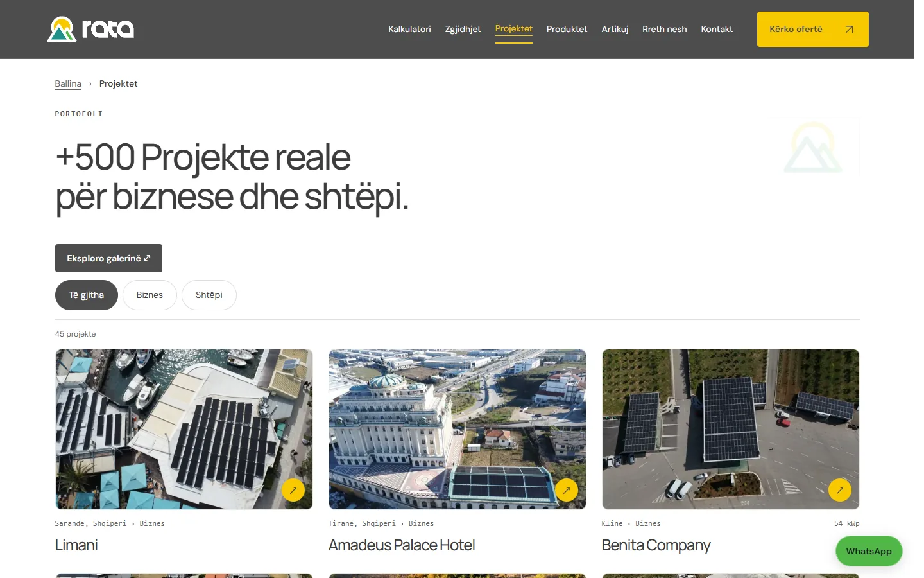Go to Kontakt in navigation

point(717,30)
